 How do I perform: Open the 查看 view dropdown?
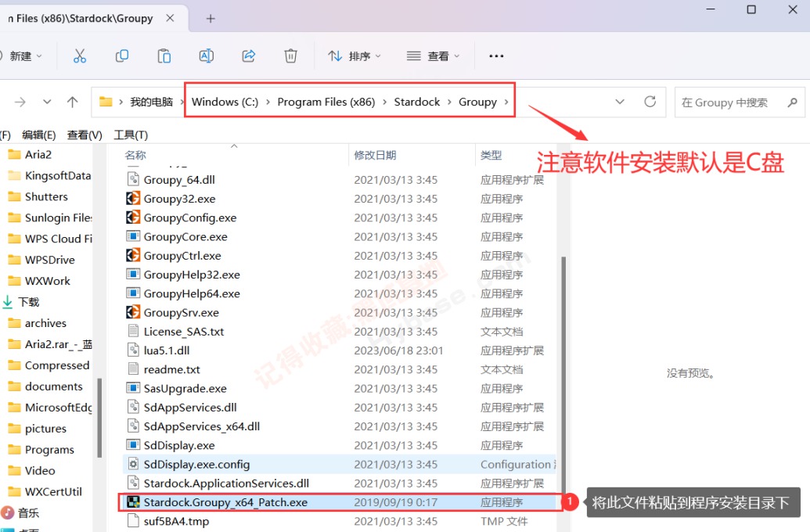(x=433, y=56)
